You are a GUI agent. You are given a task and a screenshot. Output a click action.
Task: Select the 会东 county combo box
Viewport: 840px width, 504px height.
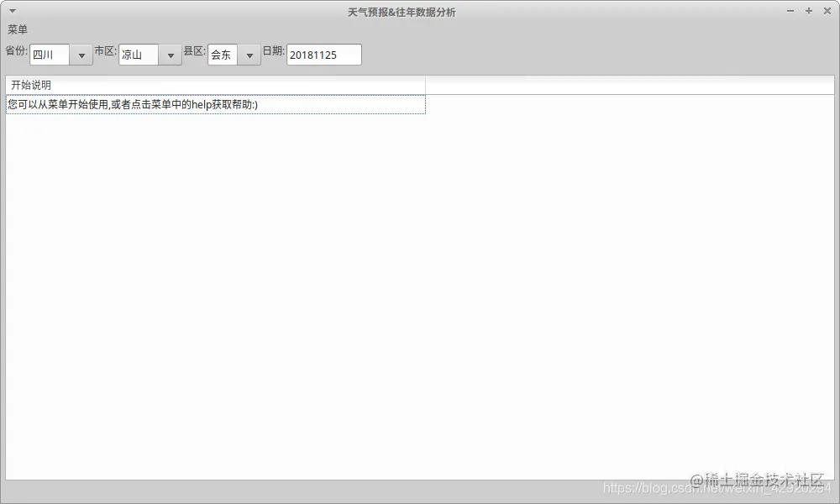(x=223, y=54)
